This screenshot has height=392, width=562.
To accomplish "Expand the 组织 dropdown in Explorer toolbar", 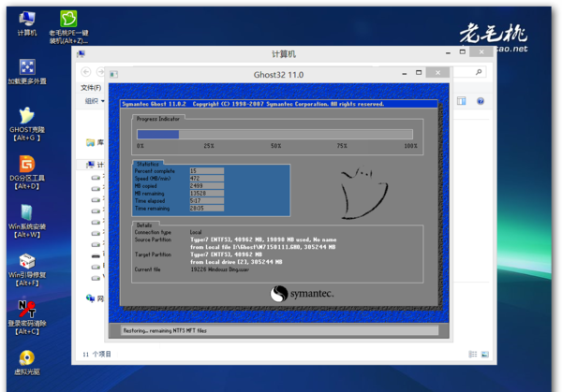I will point(93,101).
